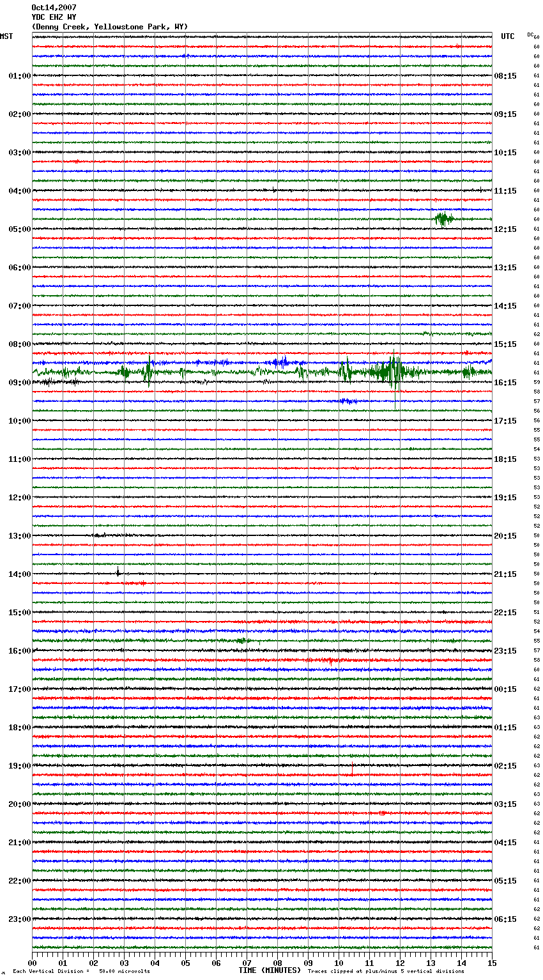Click the UTC column header
Screen dimensions: 543x980
pos(508,36)
